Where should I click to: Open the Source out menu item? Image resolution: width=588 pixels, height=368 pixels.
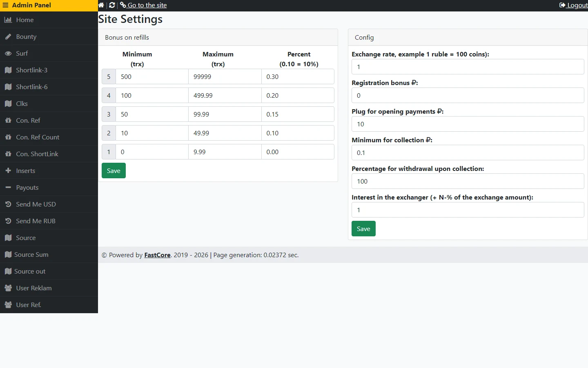tap(49, 271)
